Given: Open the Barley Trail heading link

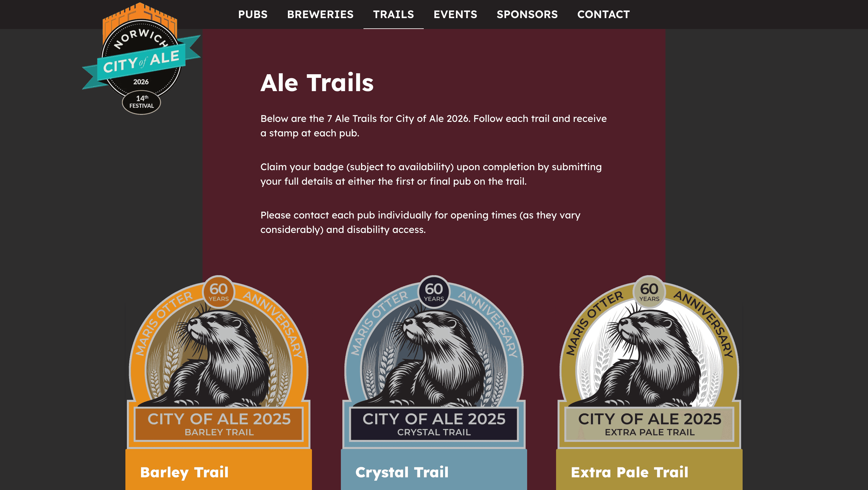Looking at the screenshot, I should coord(184,472).
